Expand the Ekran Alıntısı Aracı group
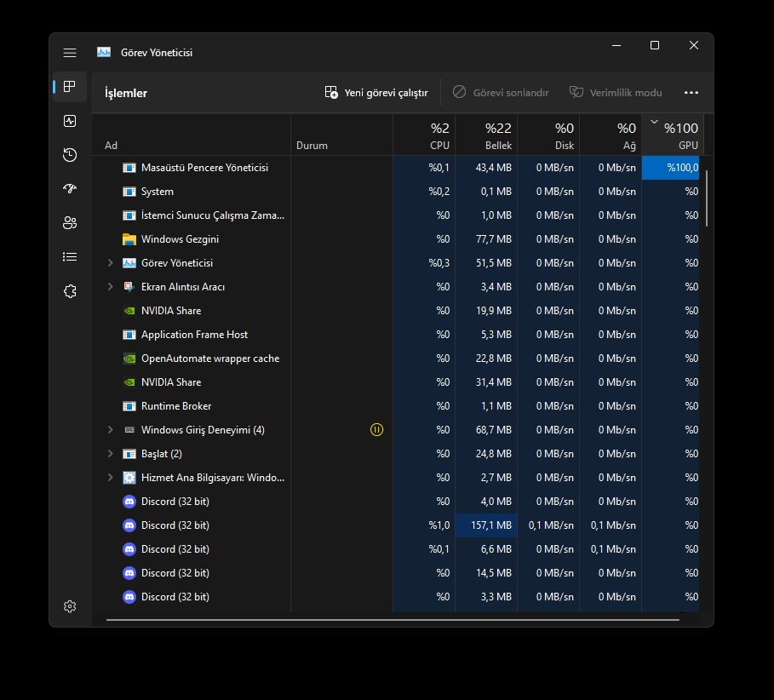 click(x=111, y=287)
